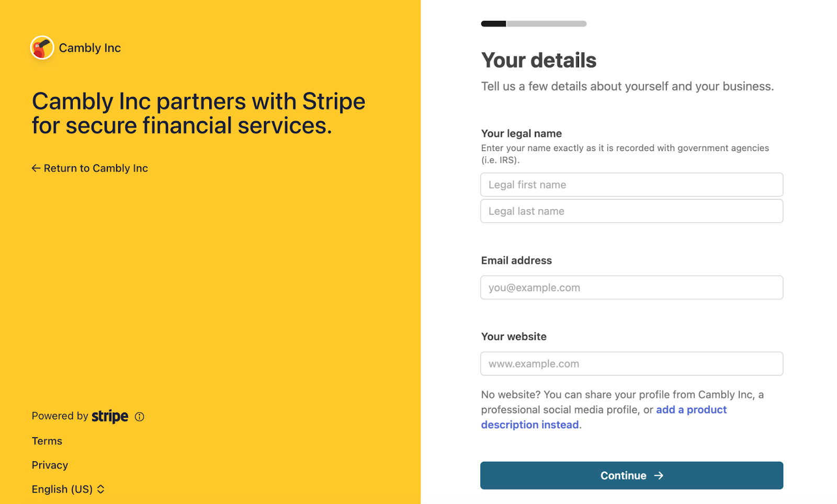Click the Your details heading
This screenshot has height=504, width=837.
click(539, 61)
